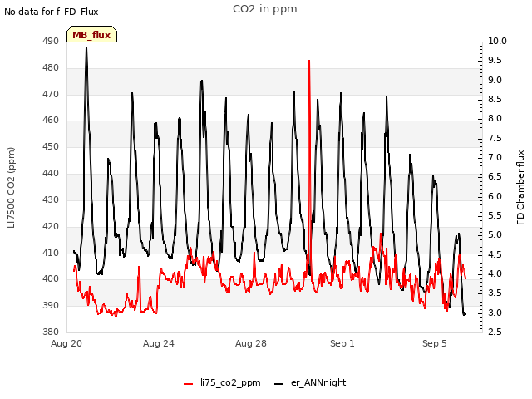Click the tall red CO2 spike peak
Image resolution: width=532 pixels, height=399 pixels.
309,61
